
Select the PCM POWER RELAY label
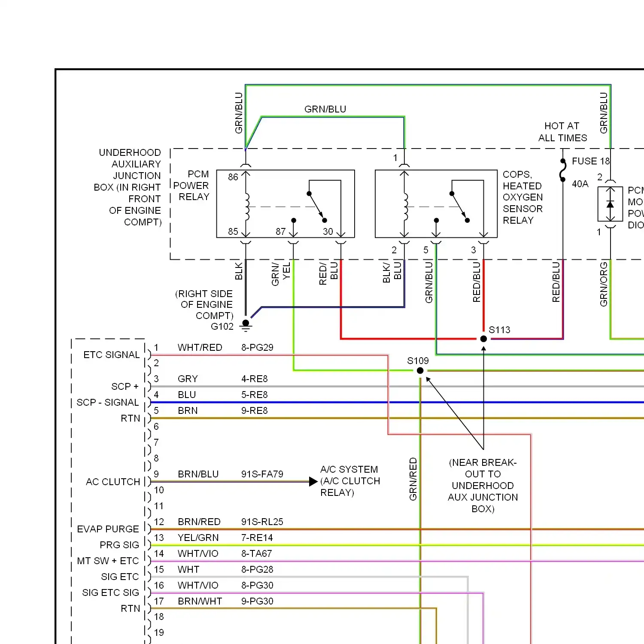192,185
